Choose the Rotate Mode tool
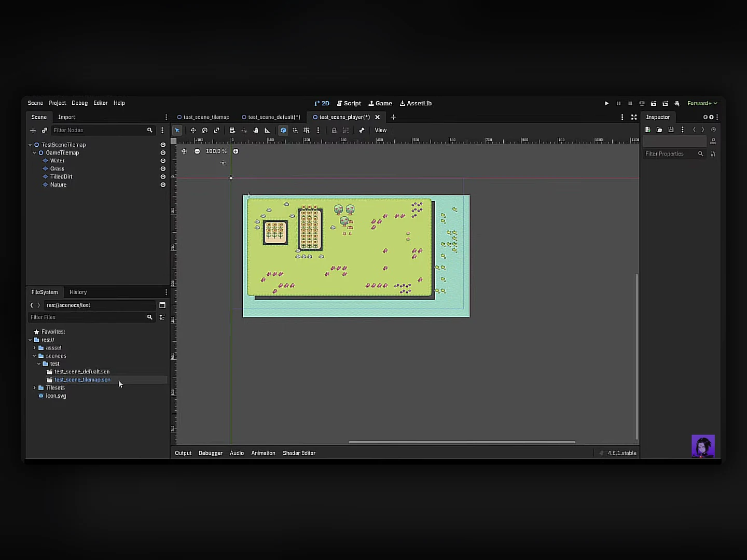This screenshot has height=560, width=747. click(x=204, y=130)
